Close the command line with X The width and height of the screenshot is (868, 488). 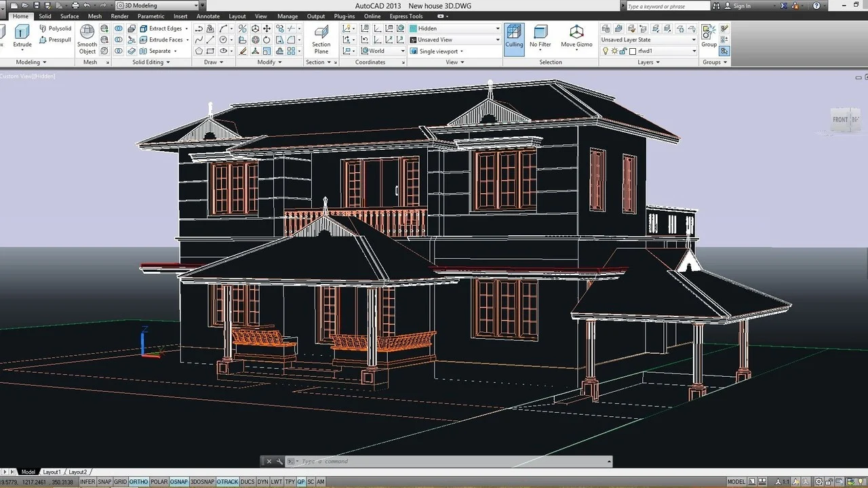(269, 462)
